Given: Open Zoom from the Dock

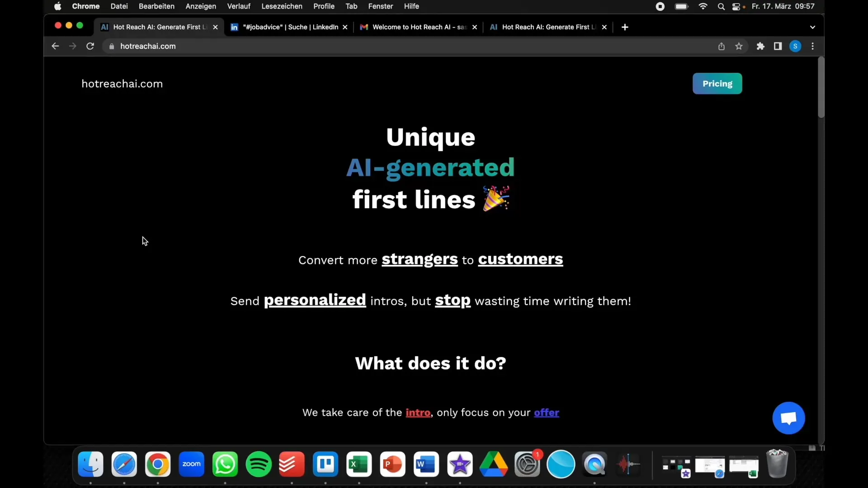Looking at the screenshot, I should [192, 464].
